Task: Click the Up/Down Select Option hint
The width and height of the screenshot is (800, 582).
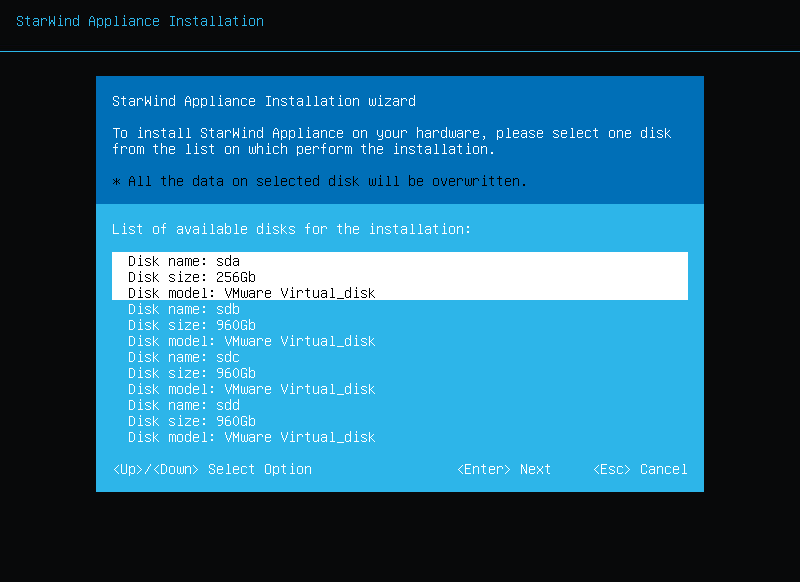Action: pyautogui.click(x=212, y=469)
